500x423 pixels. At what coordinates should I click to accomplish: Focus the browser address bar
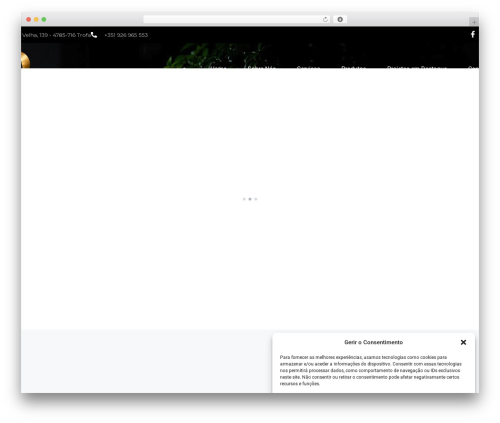(x=237, y=20)
